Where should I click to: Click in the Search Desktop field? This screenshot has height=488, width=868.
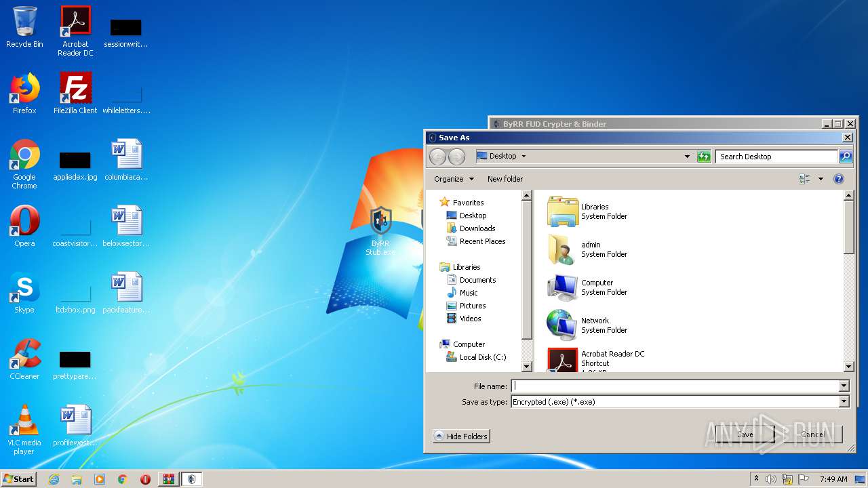coord(776,157)
